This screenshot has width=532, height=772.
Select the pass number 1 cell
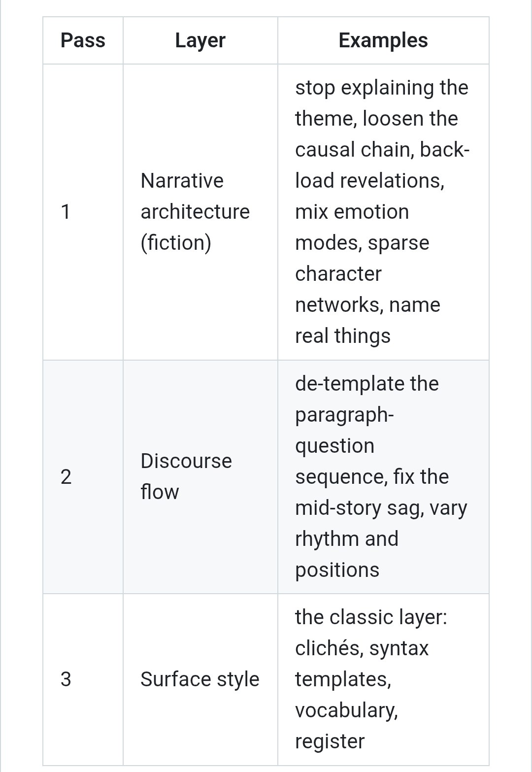tap(83, 212)
